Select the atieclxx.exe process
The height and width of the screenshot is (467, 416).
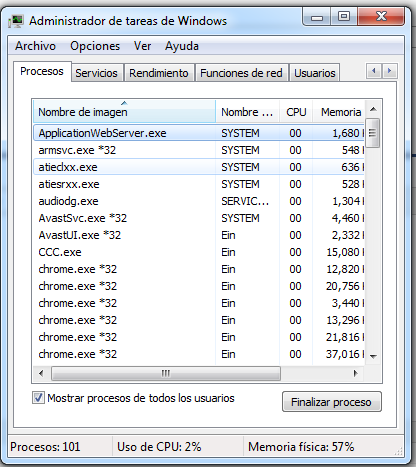click(x=199, y=167)
